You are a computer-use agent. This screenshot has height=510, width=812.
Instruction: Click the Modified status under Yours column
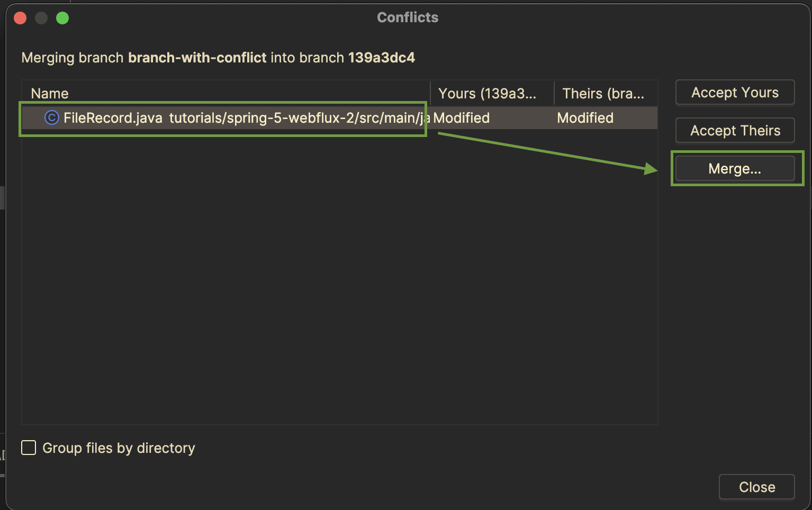[462, 118]
